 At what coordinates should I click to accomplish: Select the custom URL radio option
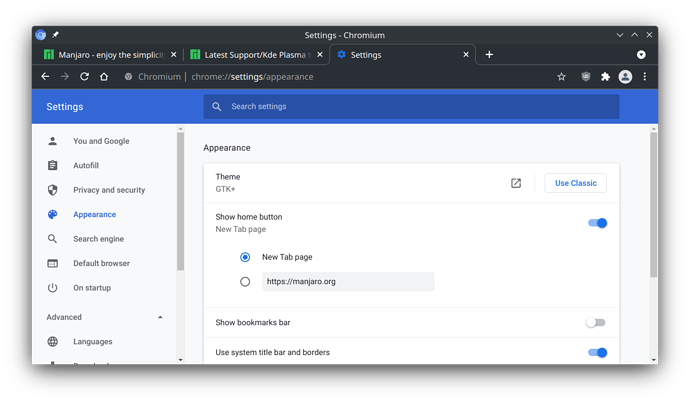click(245, 281)
